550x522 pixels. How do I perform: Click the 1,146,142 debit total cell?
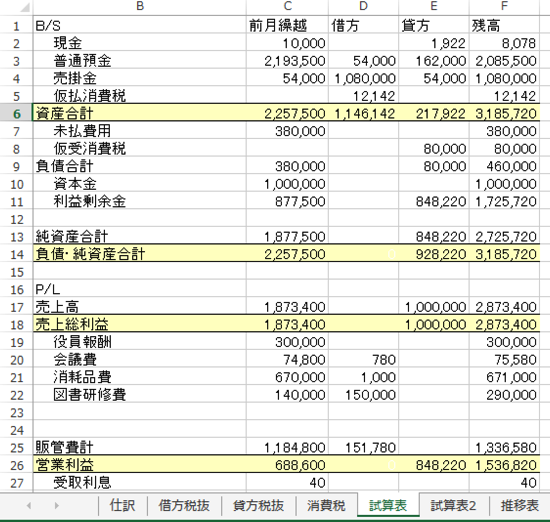point(363,113)
